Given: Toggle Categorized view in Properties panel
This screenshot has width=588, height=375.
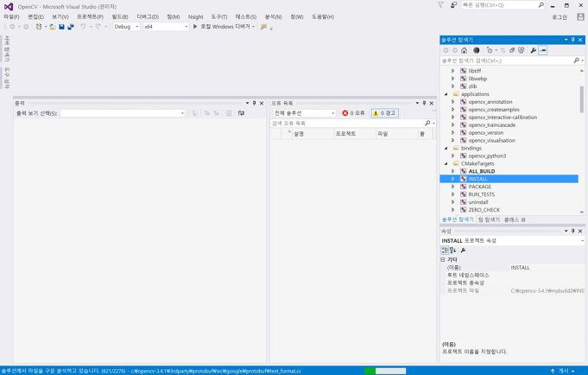Looking at the screenshot, I should pyautogui.click(x=445, y=251).
